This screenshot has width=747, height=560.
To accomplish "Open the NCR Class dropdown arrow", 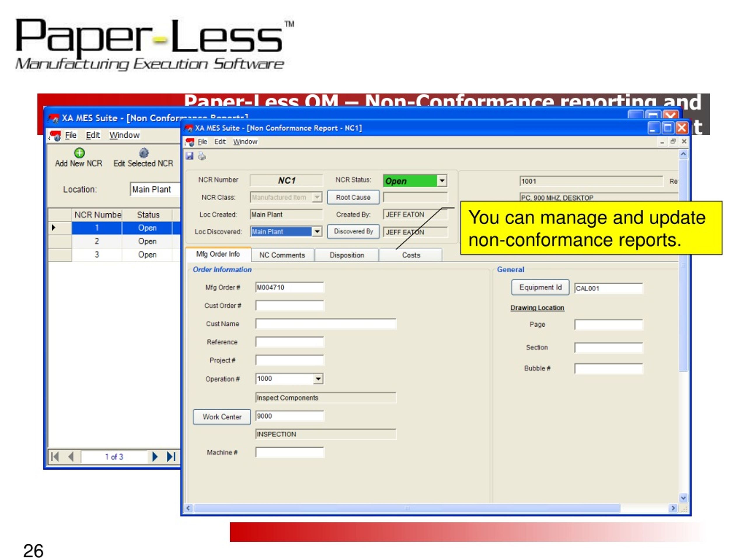I will click(x=317, y=197).
